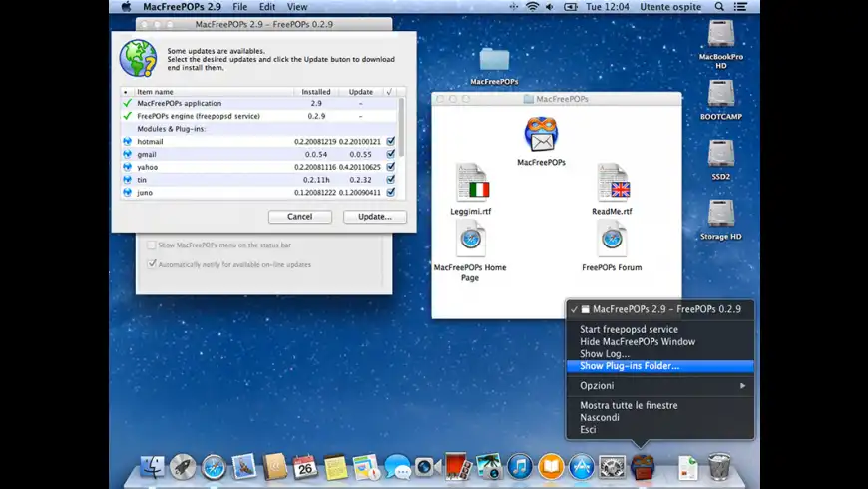Viewport: 868px width, 489px height.
Task: Select the FreePOPs engine (freepopsd service) row
Action: (259, 116)
